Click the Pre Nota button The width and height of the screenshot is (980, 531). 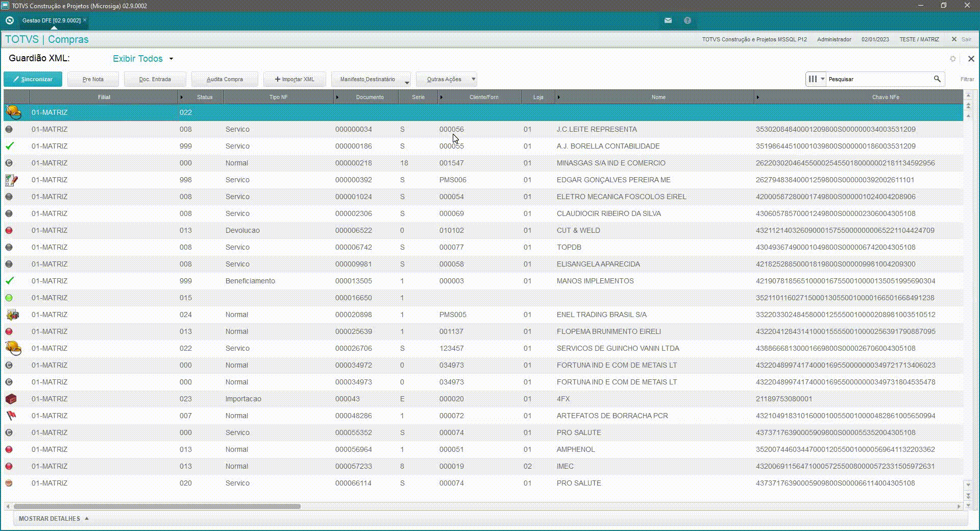pyautogui.click(x=93, y=79)
